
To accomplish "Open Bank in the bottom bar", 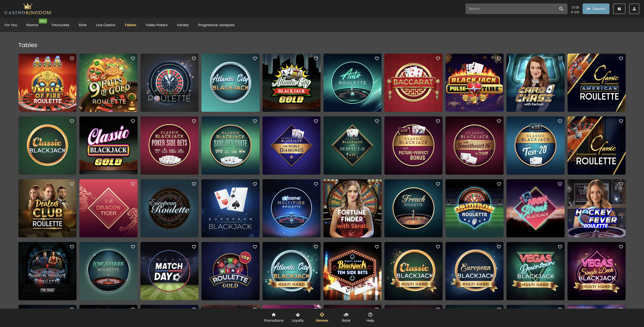I will (x=346, y=318).
